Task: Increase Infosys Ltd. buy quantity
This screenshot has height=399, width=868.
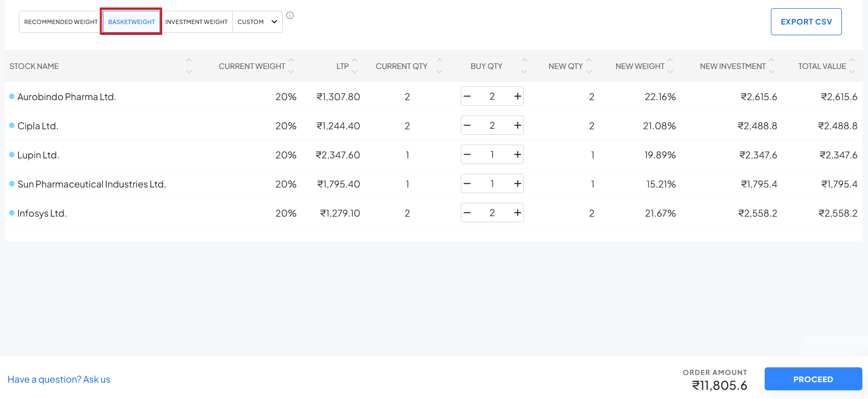Action: [518, 213]
